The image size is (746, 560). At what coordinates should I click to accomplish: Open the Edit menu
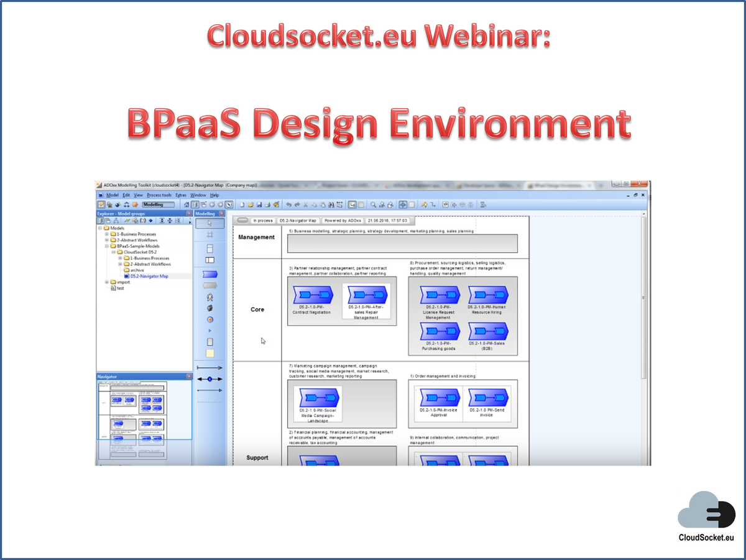[x=126, y=195]
